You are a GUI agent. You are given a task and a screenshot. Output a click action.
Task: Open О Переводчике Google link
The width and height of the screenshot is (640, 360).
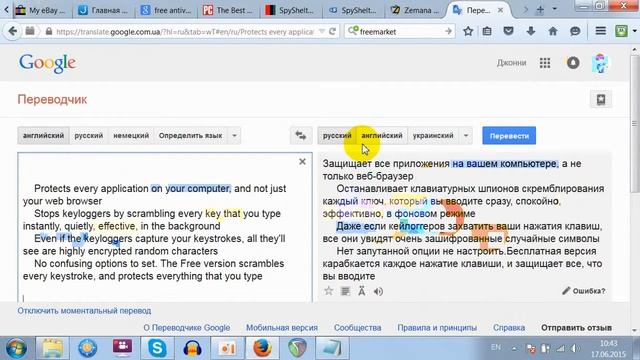pyautogui.click(x=187, y=327)
